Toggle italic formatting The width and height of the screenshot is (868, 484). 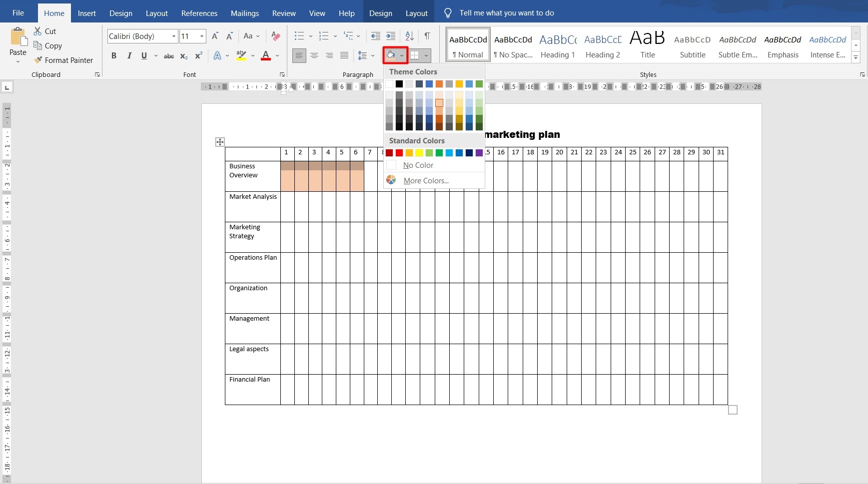point(129,55)
